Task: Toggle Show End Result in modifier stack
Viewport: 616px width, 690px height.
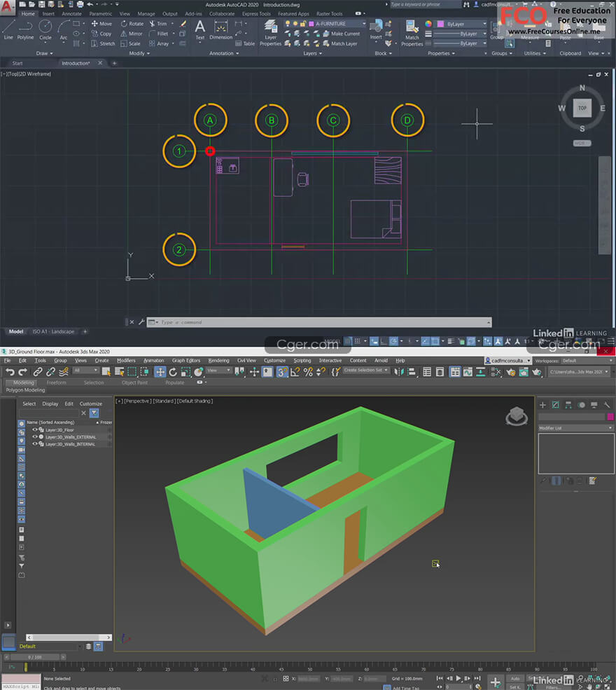Action: [556, 481]
